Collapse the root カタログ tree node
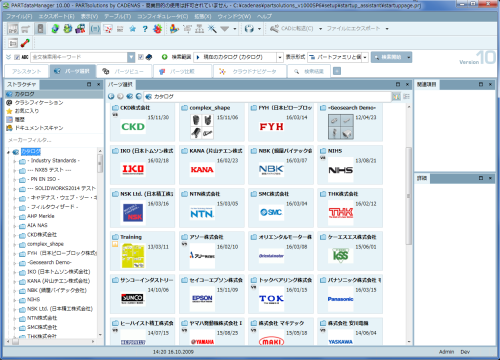 point(9,152)
